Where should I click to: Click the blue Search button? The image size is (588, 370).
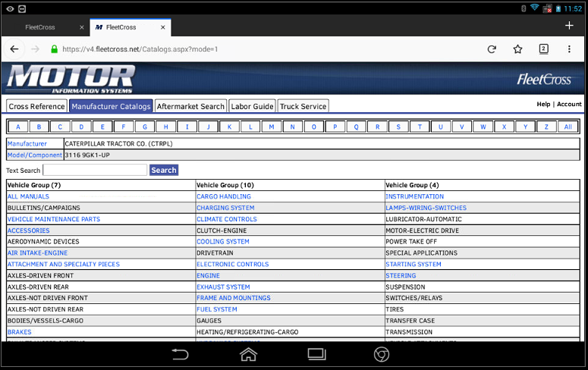tap(164, 170)
